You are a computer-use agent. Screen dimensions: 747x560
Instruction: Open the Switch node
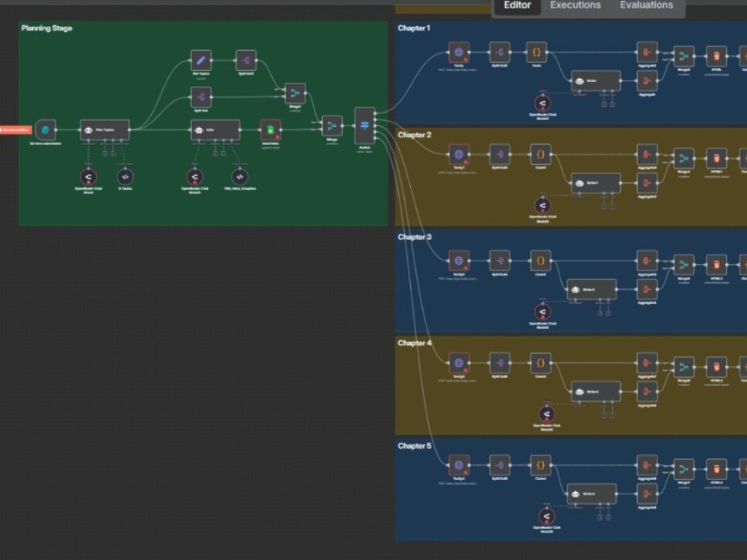pyautogui.click(x=365, y=125)
